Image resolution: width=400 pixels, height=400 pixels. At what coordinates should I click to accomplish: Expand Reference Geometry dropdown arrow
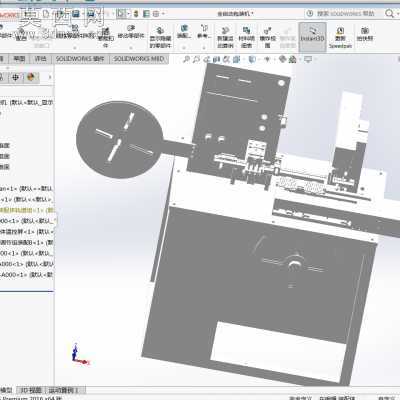click(x=204, y=48)
